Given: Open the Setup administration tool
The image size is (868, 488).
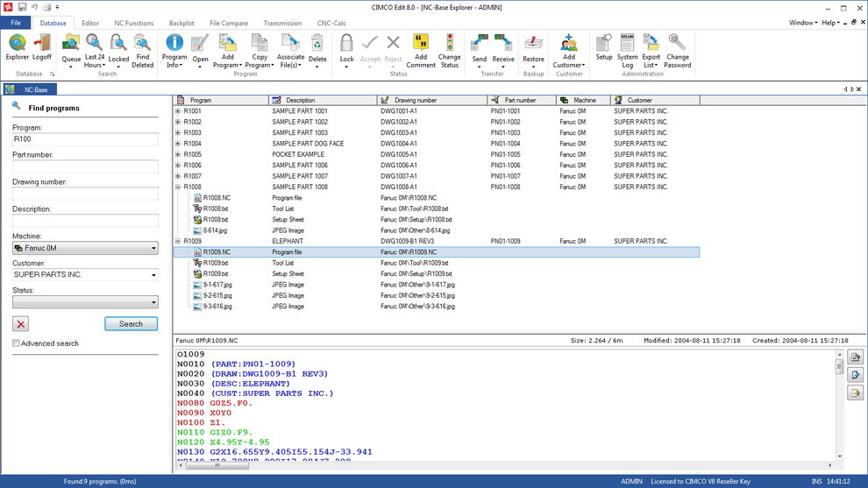Looking at the screenshot, I should (604, 47).
